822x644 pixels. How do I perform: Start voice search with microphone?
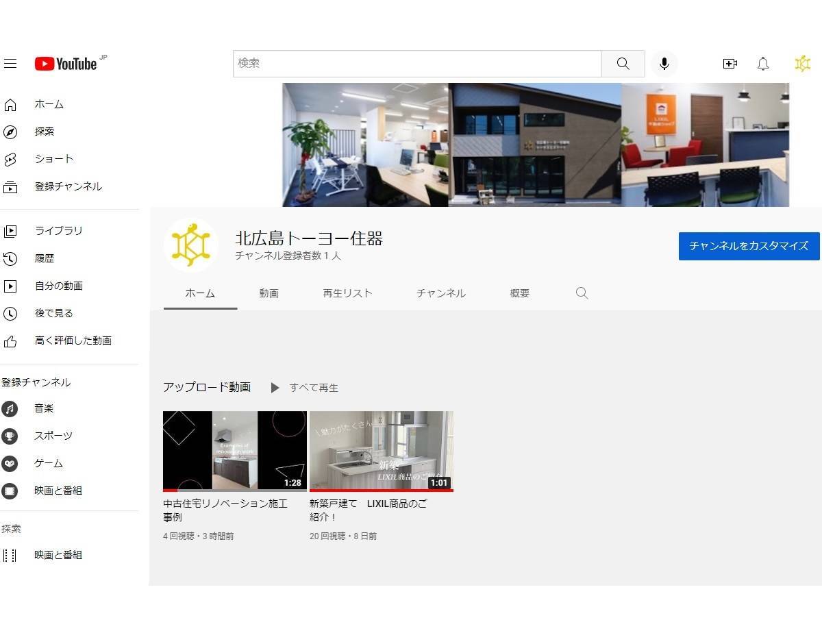(664, 64)
